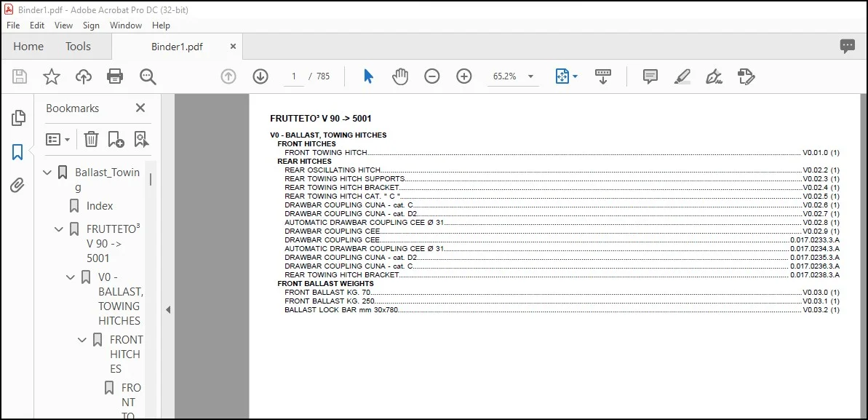868x420 pixels.
Task: Collapse the FRUTTETO³ V 90 bookmark
Action: coord(59,229)
